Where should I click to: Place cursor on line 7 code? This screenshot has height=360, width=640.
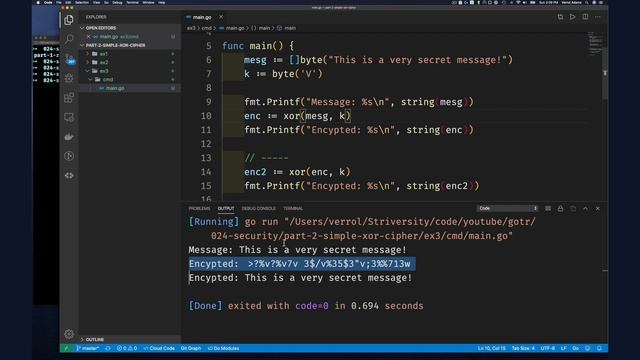(x=283, y=74)
